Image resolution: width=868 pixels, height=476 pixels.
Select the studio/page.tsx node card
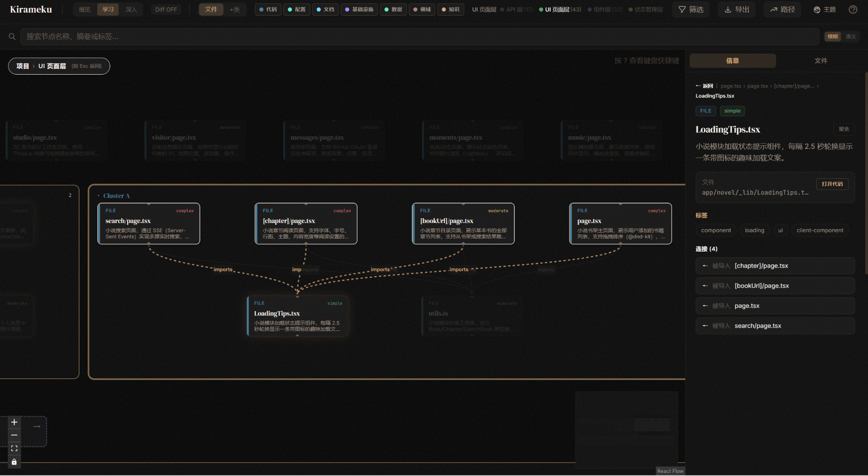(x=56, y=141)
